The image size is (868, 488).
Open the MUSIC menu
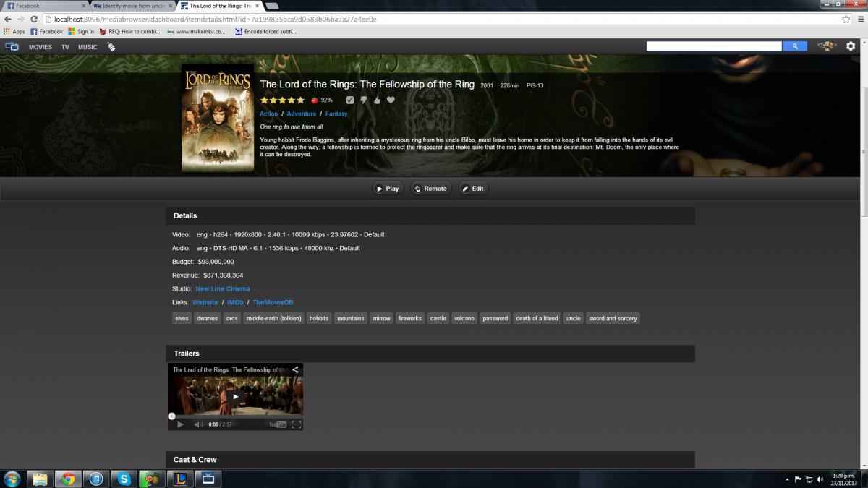point(88,47)
